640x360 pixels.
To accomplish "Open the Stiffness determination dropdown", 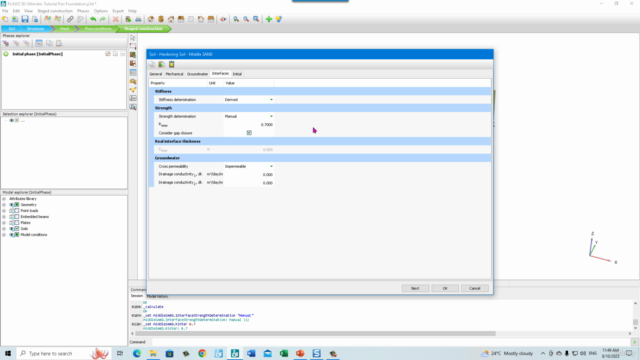I will point(271,100).
